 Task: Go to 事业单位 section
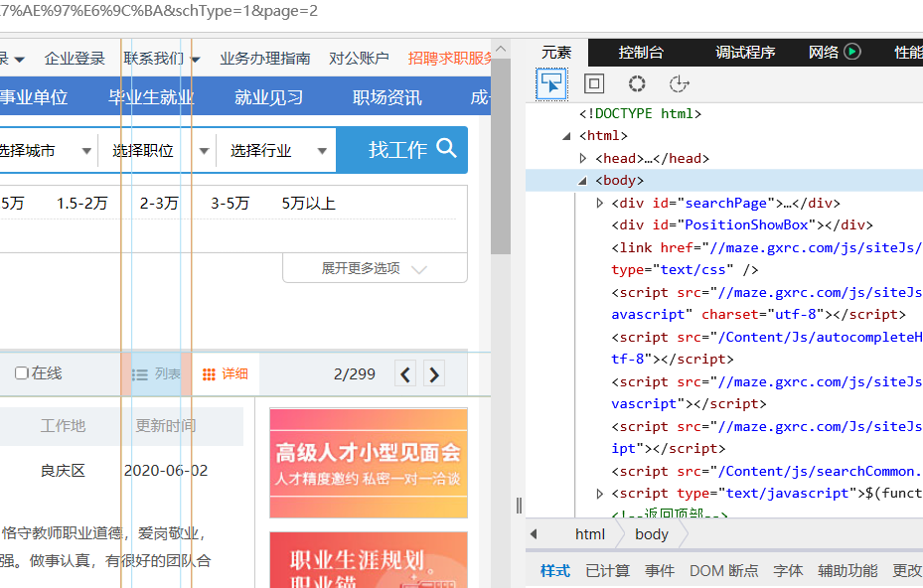coord(34,96)
